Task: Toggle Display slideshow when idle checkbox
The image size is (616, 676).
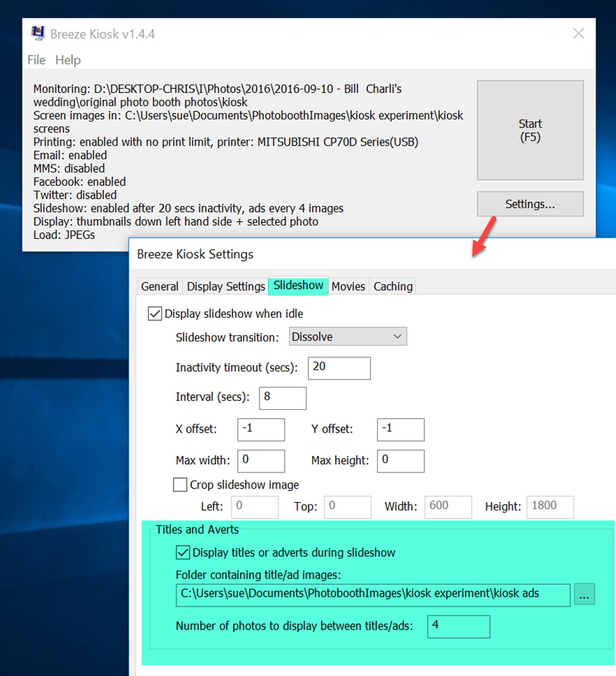Action: [155, 314]
